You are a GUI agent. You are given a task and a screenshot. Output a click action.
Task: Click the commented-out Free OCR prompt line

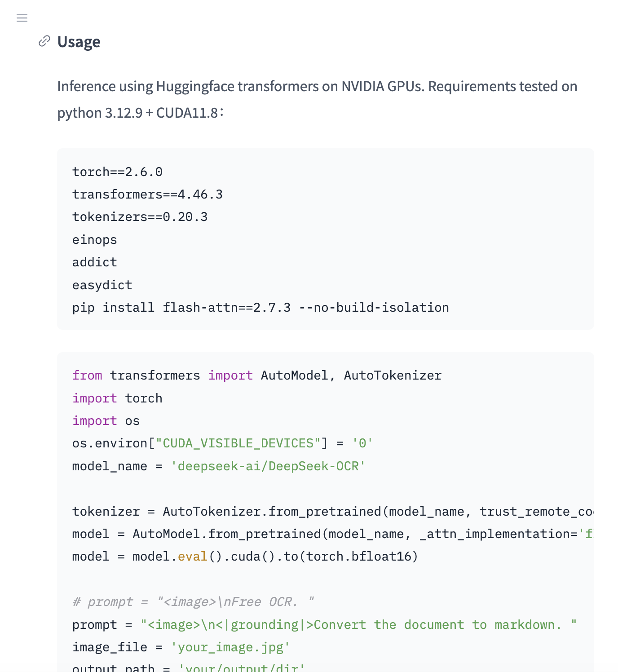pos(193,602)
